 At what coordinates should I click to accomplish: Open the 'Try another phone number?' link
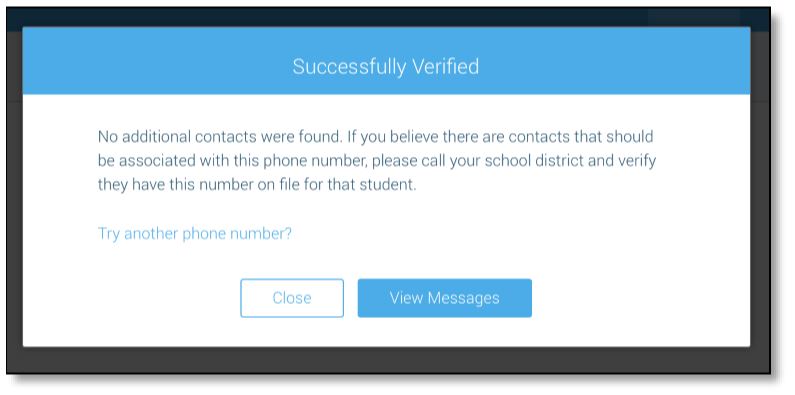coord(195,234)
